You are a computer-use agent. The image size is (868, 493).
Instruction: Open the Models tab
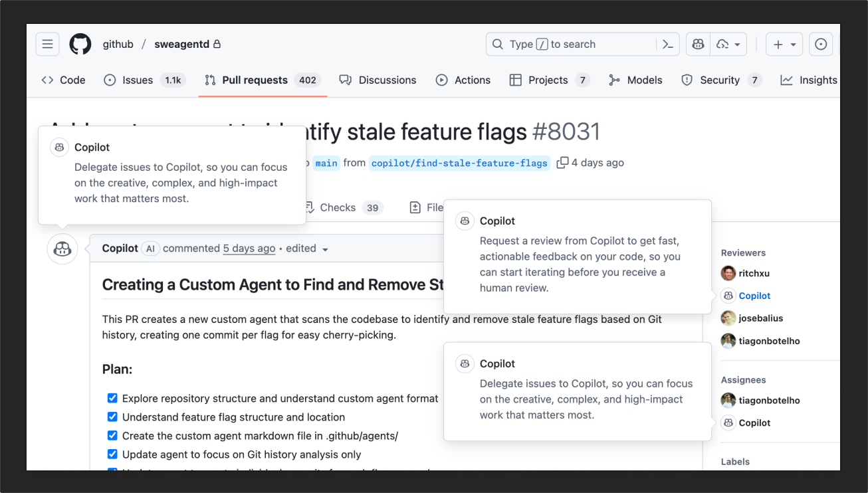pos(635,80)
